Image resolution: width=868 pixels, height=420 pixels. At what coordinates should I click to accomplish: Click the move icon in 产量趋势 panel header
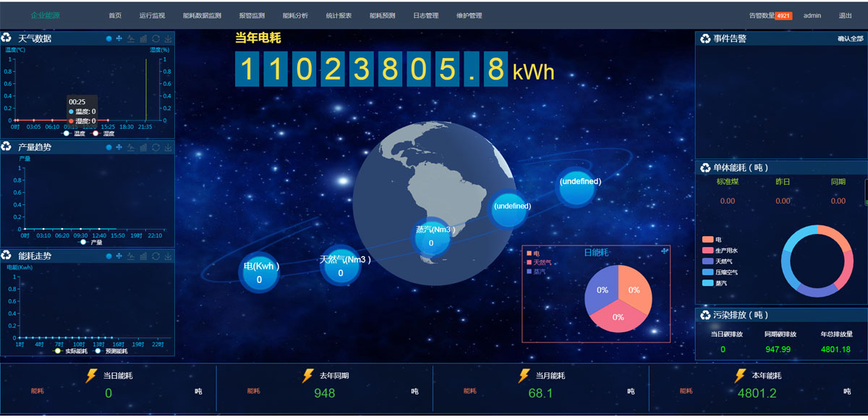(119, 147)
